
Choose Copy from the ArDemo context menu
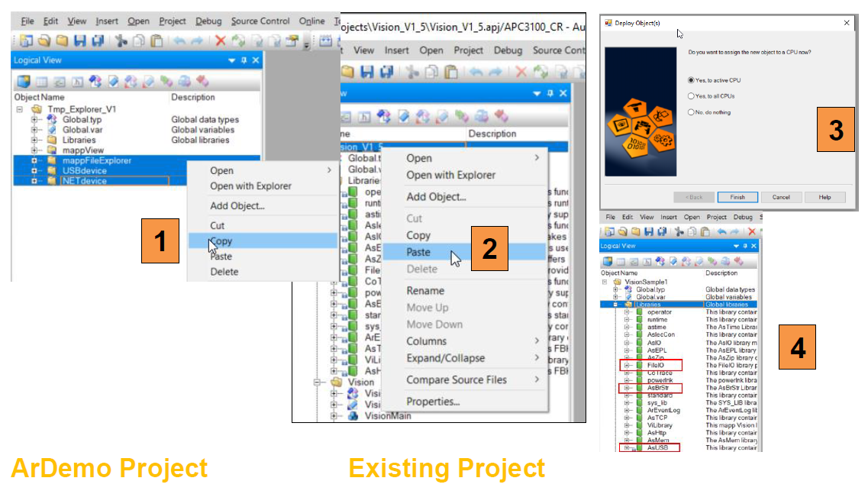221,241
